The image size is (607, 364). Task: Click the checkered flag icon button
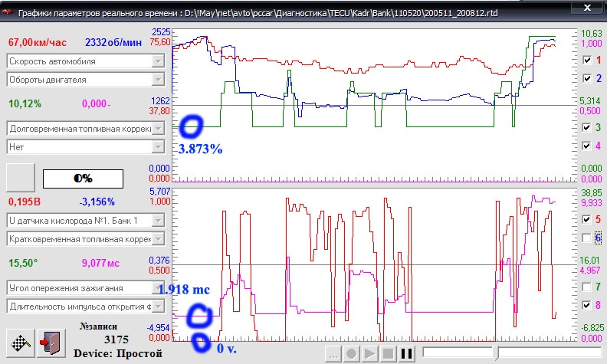pos(19,343)
